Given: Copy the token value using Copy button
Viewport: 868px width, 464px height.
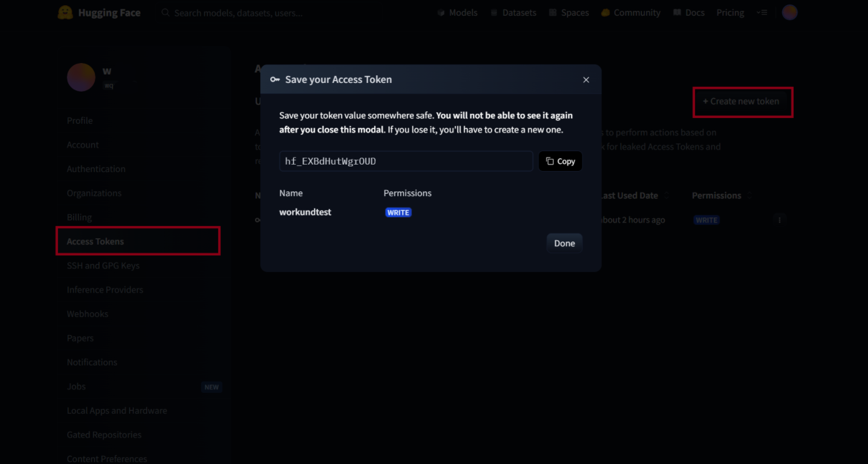Looking at the screenshot, I should tap(560, 161).
